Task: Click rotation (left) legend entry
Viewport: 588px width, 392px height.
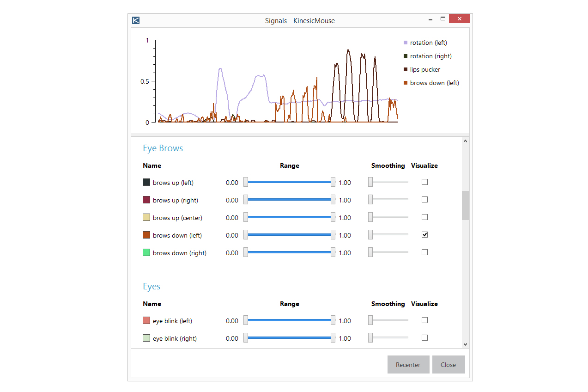Action: 425,43
